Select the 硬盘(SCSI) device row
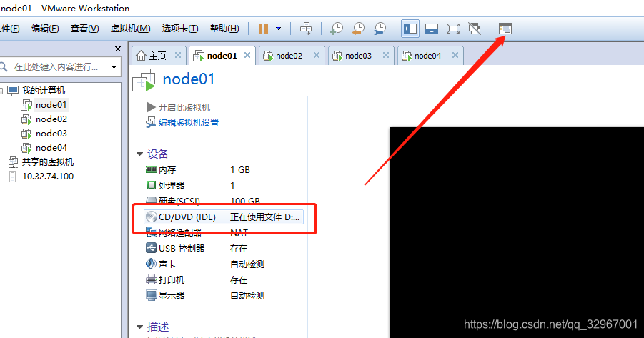644x338 pixels. click(x=224, y=201)
